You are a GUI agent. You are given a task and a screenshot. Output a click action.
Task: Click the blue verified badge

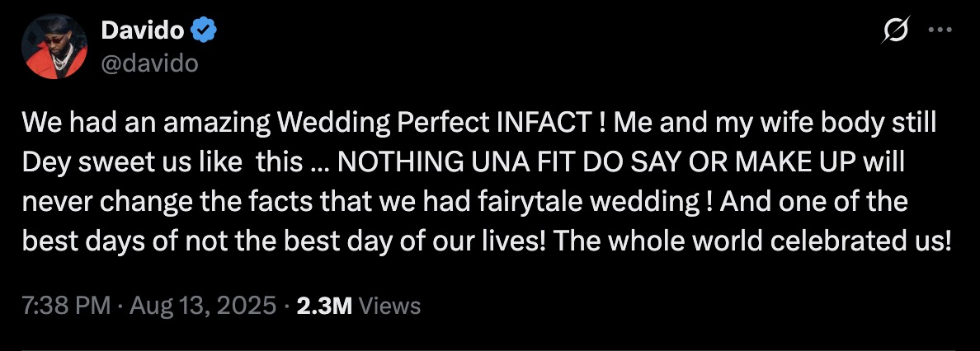[x=205, y=32]
